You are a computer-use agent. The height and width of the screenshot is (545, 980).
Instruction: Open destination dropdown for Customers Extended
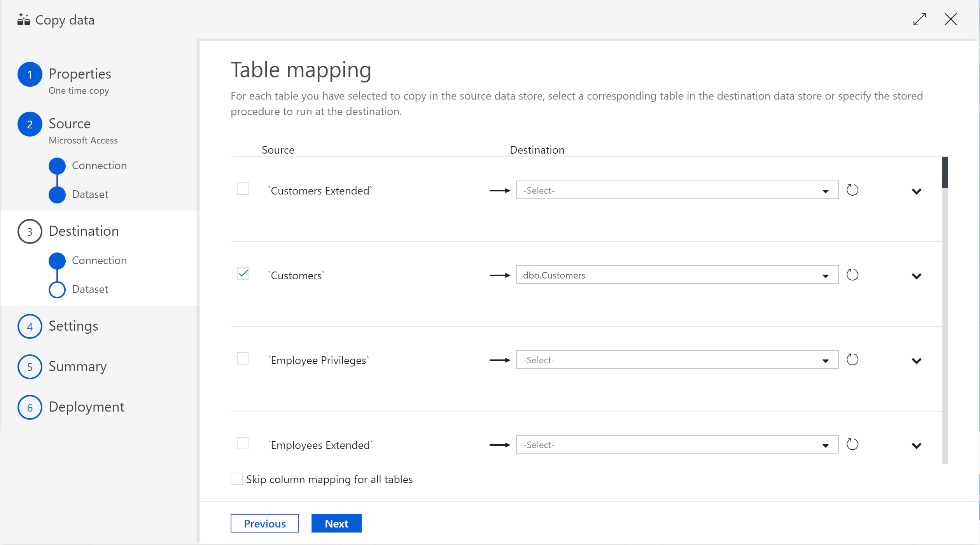coord(677,190)
